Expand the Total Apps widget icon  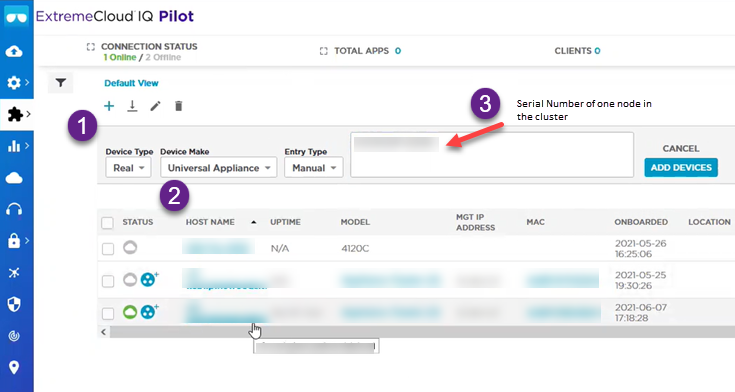[x=323, y=51]
